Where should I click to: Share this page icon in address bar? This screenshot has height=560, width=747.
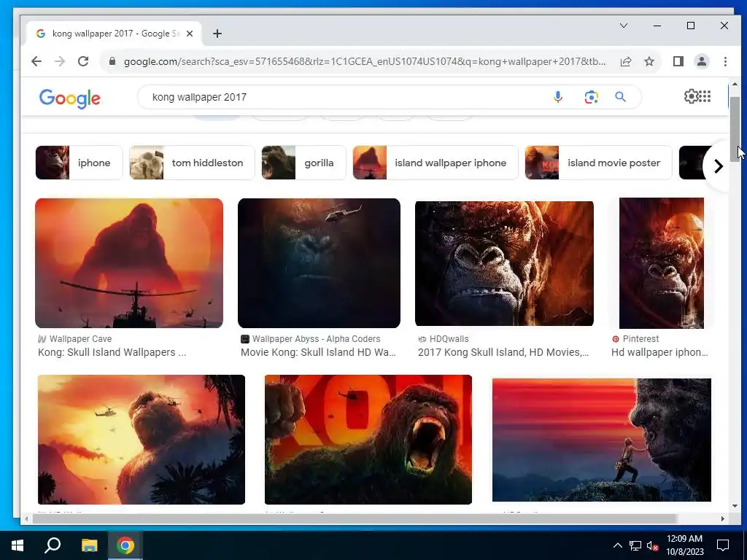point(626,61)
